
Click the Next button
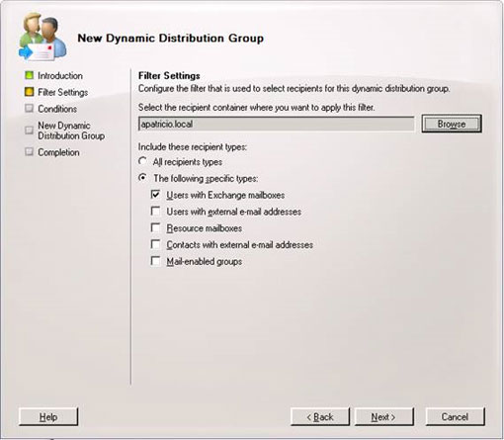coord(383,417)
